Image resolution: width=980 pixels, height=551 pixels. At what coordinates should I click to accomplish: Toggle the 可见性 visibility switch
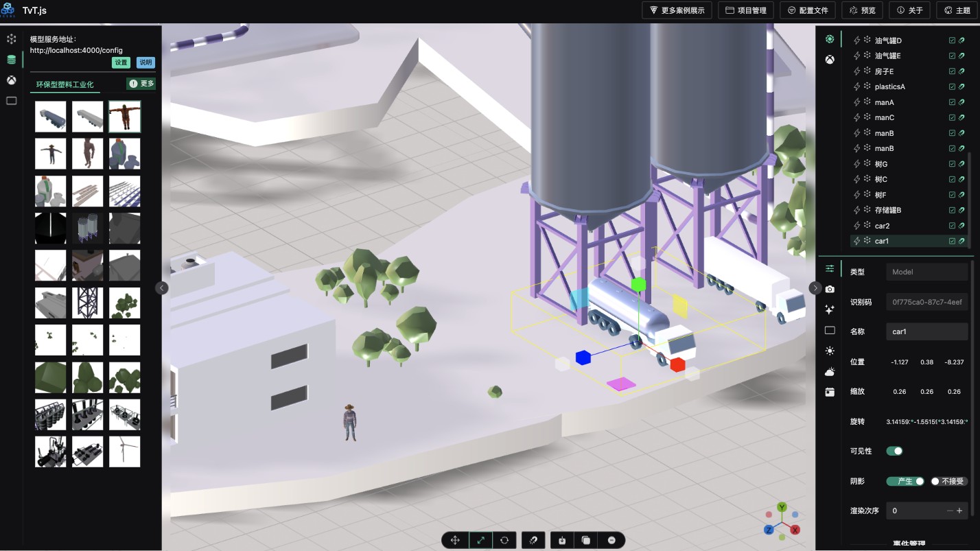[x=894, y=451]
